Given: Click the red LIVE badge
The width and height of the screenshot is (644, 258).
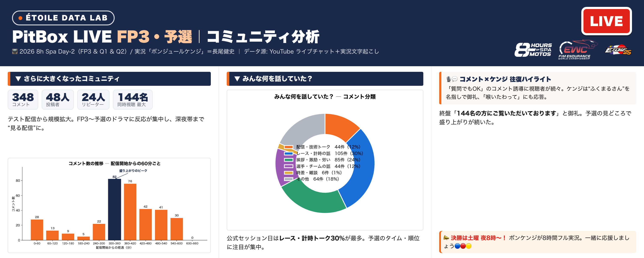Looking at the screenshot, I should click(606, 21).
